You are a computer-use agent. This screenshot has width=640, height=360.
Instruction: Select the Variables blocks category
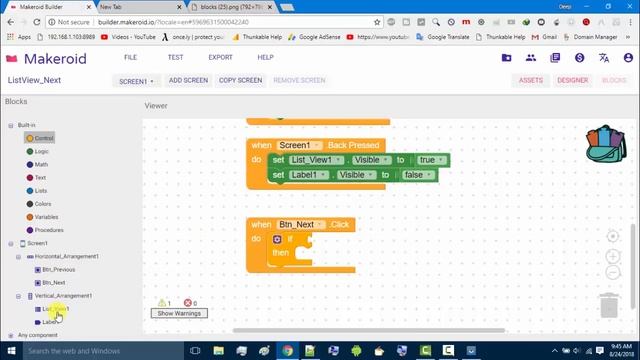click(x=42, y=217)
